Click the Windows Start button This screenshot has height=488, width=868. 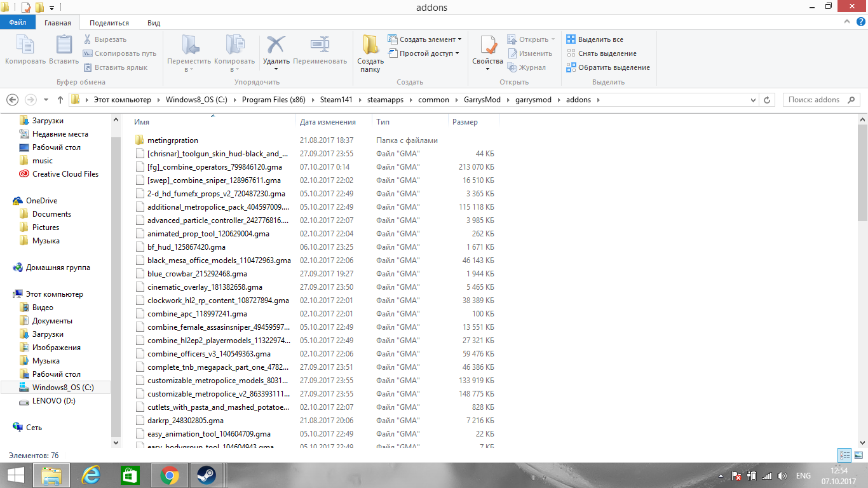[x=16, y=475]
